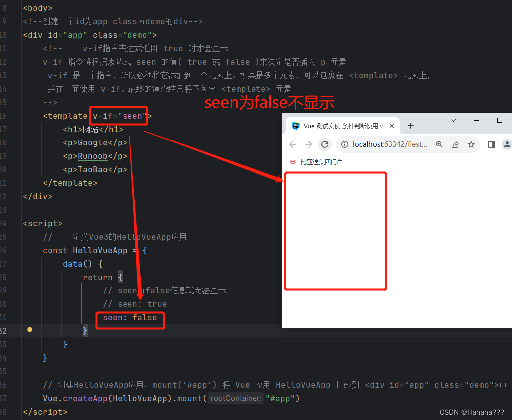Image resolution: width=512 pixels, height=420 pixels.
Task: Open the tab search chevron
Action: point(454,120)
